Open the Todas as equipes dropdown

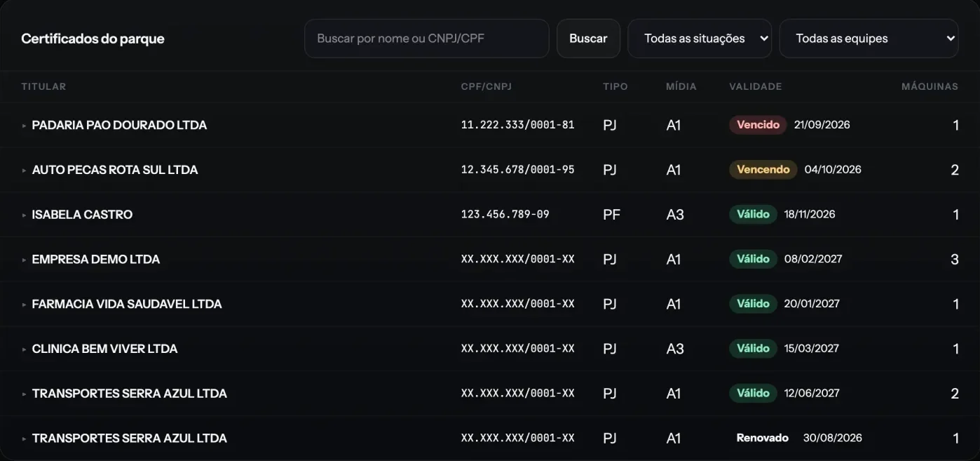tap(869, 39)
